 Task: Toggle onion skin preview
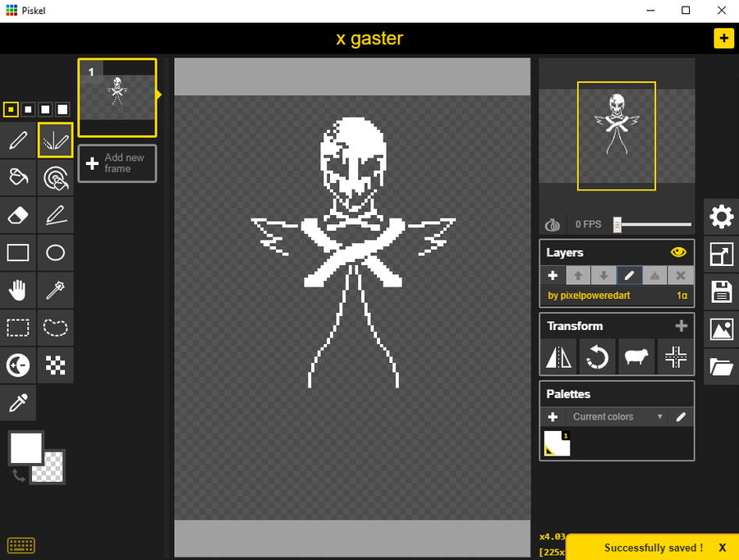pos(553,224)
